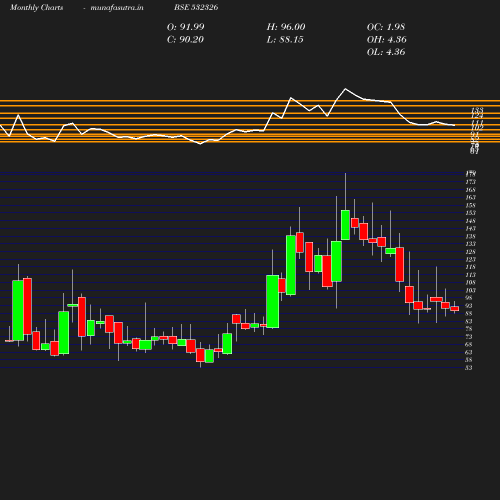Click the 123 price axis label

[x=471, y=259]
